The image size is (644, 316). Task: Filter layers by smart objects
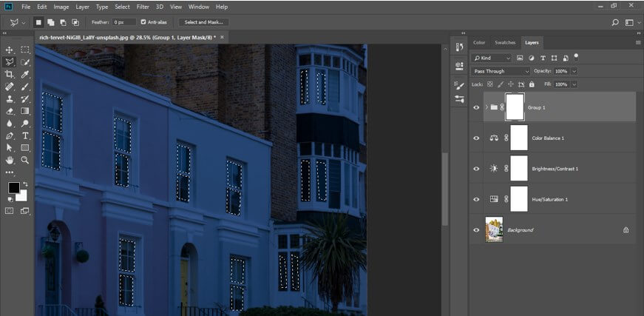566,58
